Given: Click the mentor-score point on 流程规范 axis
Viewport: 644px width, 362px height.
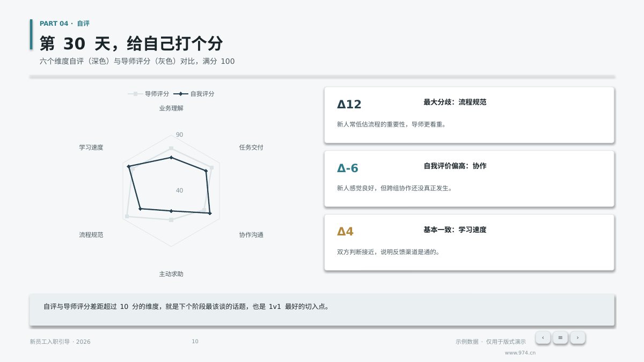Looking at the screenshot, I should pos(127,216).
